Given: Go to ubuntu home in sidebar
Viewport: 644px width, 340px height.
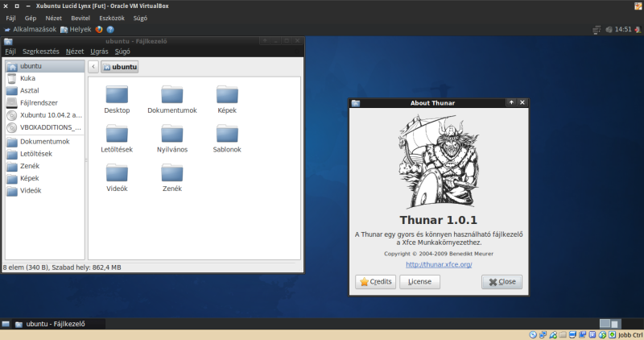Looking at the screenshot, I should (x=45, y=66).
